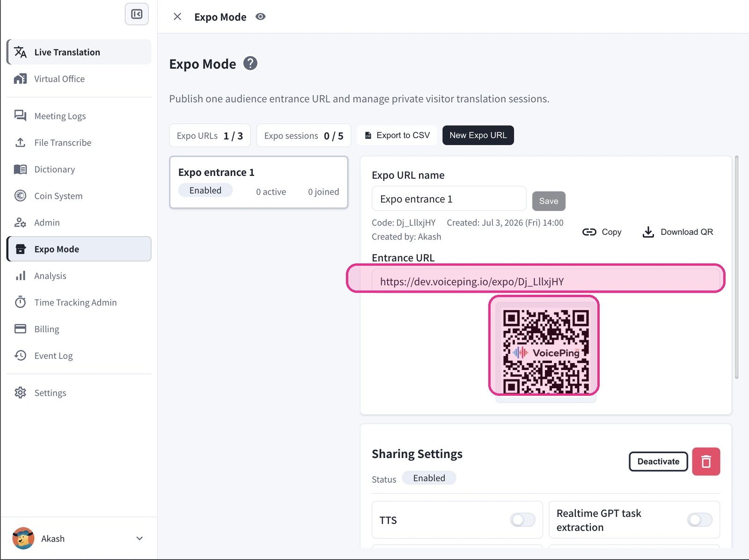Toggle the eye icon beside Expo Mode title
Screen dimensions: 749x560
coord(261,17)
